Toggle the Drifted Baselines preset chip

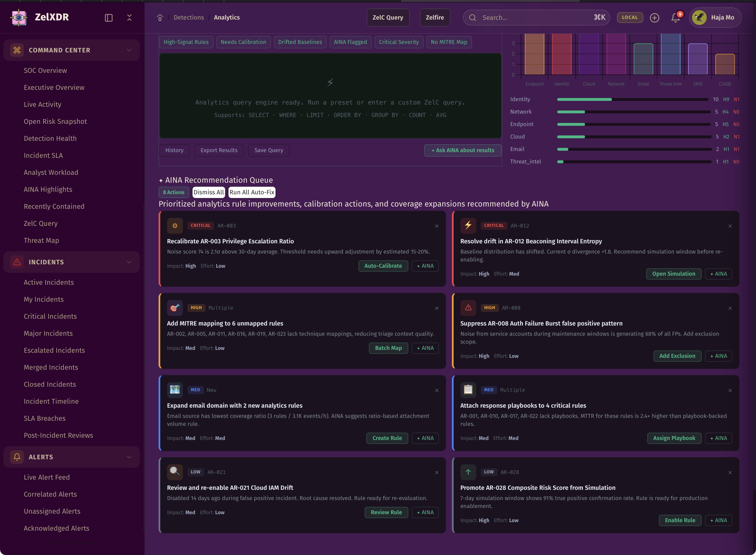tap(300, 42)
